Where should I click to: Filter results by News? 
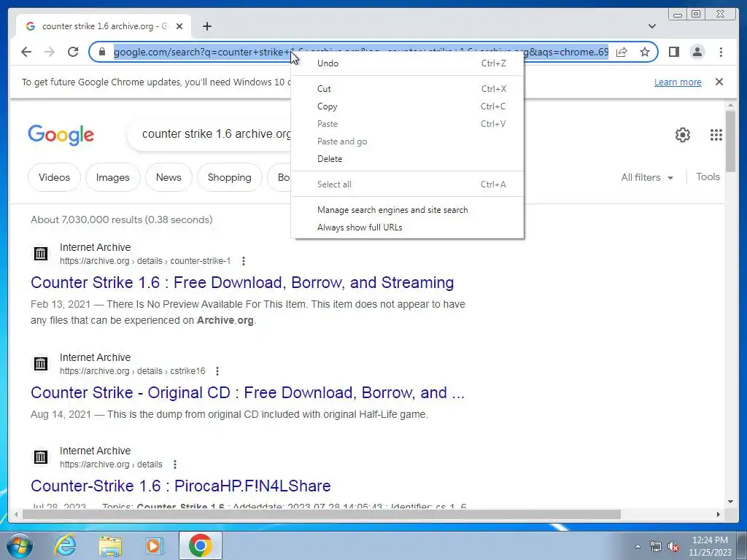pyautogui.click(x=169, y=177)
